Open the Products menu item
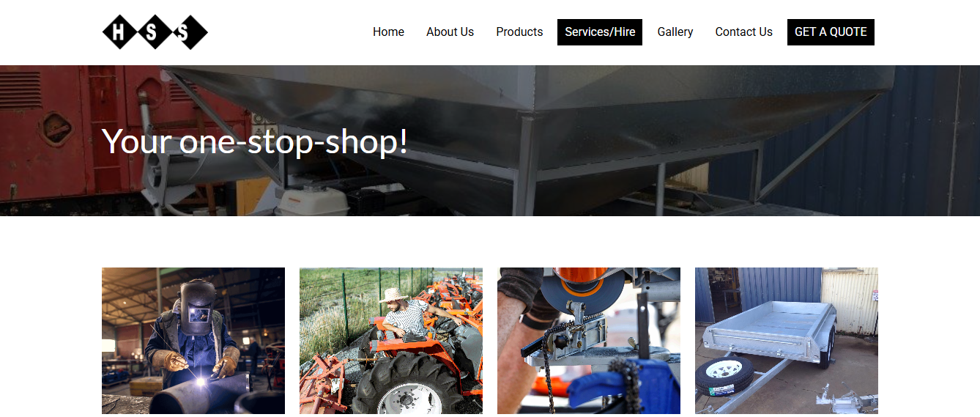 pyautogui.click(x=519, y=32)
